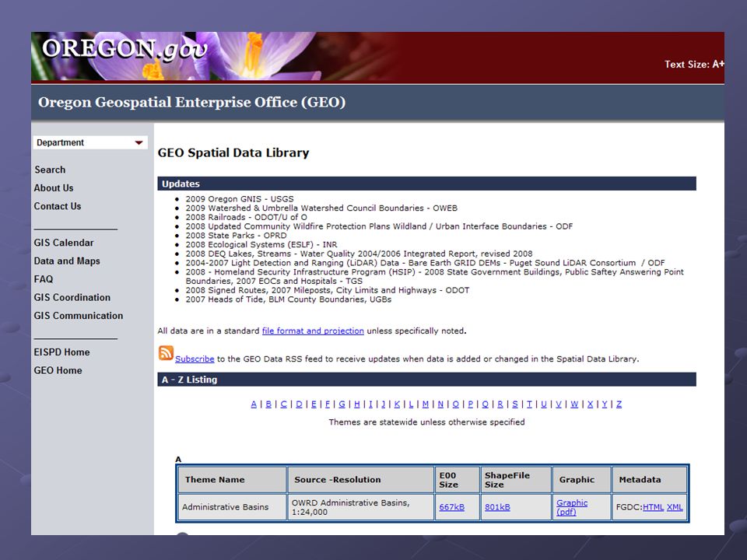
Task: Jump to letter P listing
Action: pyautogui.click(x=470, y=404)
